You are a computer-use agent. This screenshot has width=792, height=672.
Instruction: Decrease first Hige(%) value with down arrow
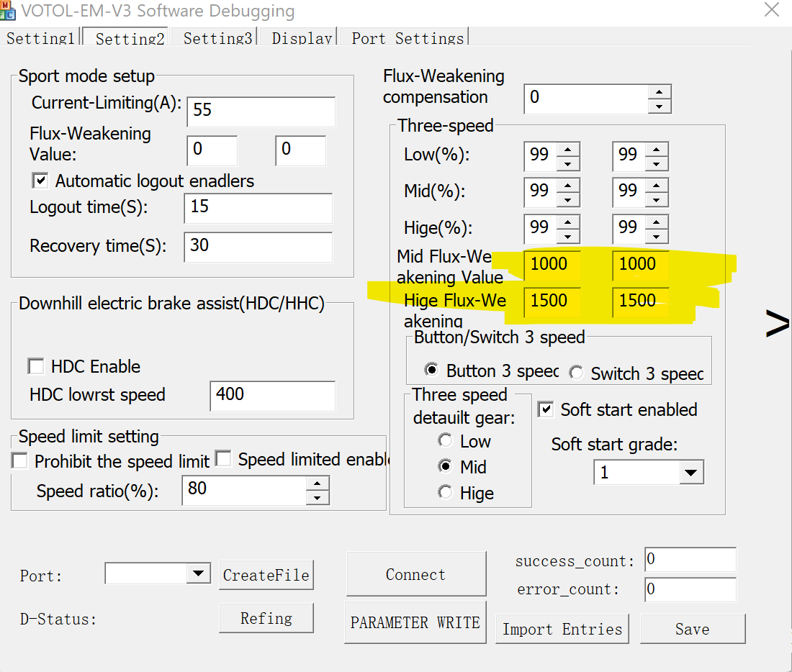(x=568, y=237)
